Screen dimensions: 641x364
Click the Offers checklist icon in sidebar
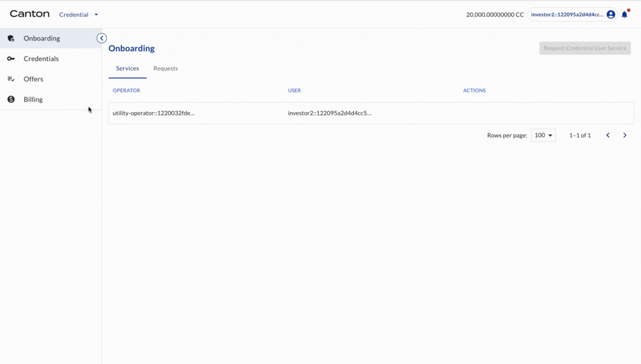point(11,79)
